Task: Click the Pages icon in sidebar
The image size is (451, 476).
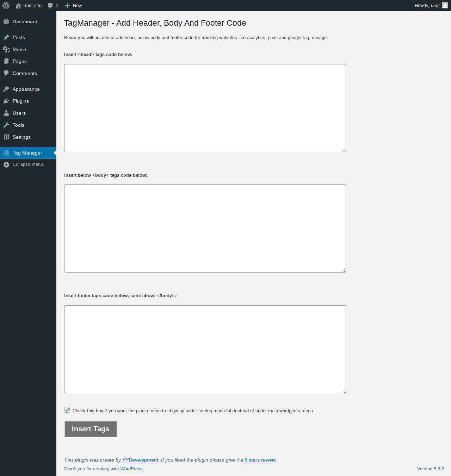Action: [x=6, y=61]
